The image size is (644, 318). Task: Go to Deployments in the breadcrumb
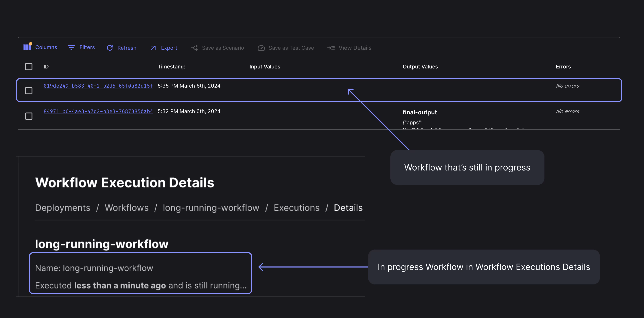pyautogui.click(x=63, y=208)
